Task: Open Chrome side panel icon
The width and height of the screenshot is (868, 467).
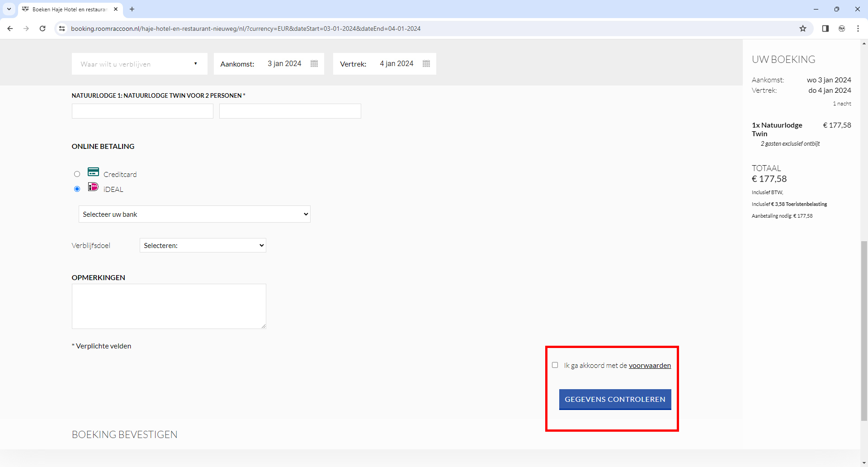Action: [825, 29]
